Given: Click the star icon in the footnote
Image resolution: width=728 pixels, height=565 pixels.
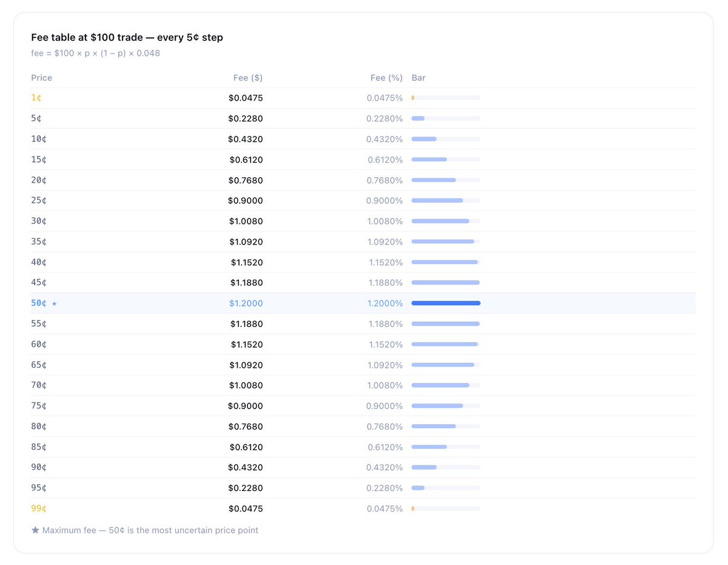Looking at the screenshot, I should click(35, 530).
